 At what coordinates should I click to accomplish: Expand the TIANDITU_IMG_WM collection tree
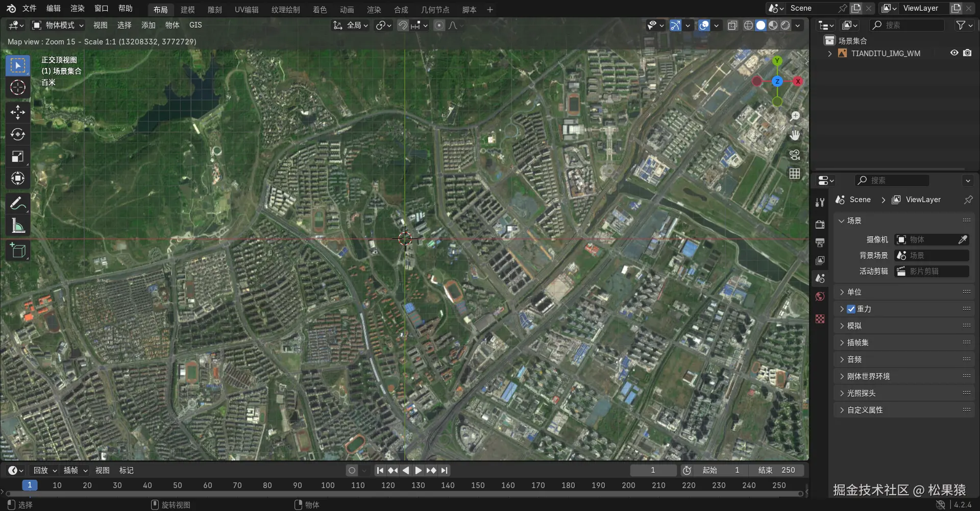click(830, 53)
